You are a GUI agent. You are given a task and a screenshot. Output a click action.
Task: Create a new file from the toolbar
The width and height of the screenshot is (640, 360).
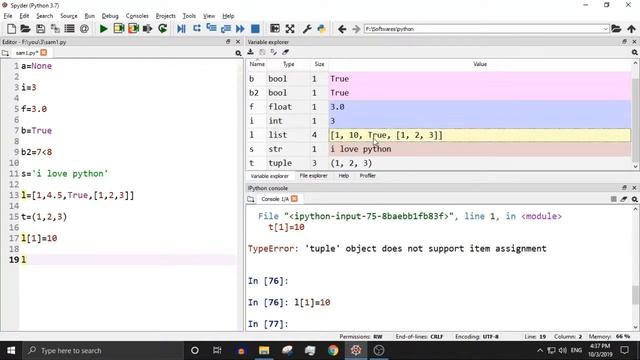(11, 29)
